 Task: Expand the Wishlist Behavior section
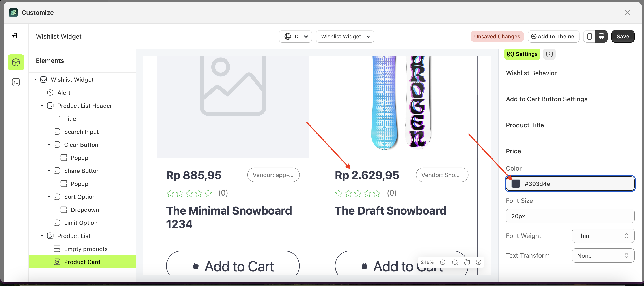coord(630,72)
